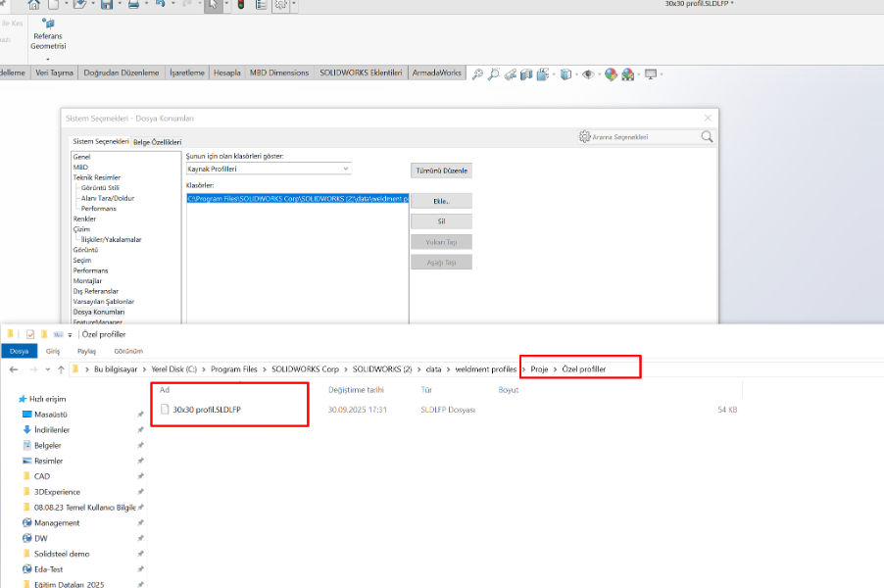
Task: Sort by Değiştirme tarihi column
Action: pyautogui.click(x=356, y=390)
